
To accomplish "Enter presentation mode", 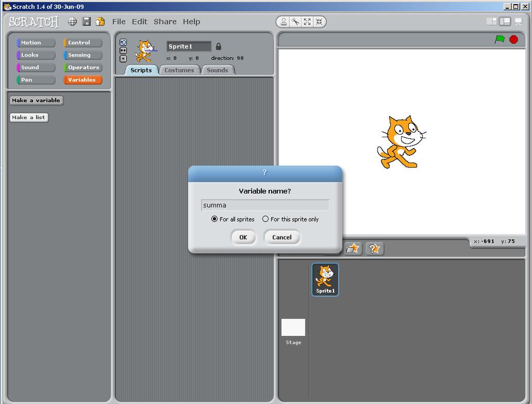I will 518,21.
